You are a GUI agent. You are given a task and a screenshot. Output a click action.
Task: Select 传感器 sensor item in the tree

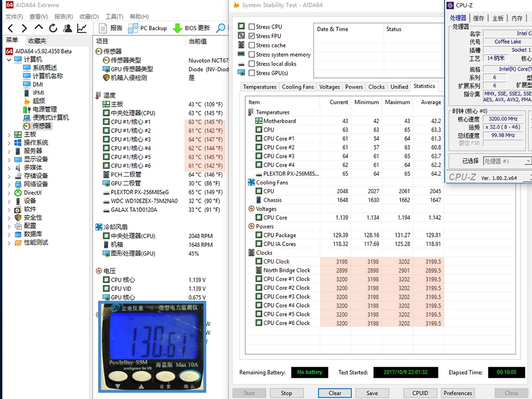pyautogui.click(x=42, y=126)
